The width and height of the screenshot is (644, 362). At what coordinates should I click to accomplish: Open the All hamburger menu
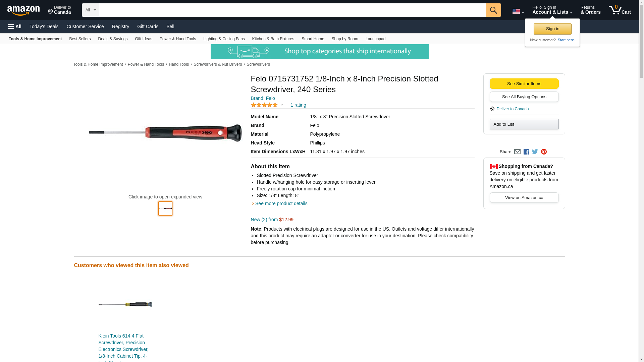click(x=15, y=26)
